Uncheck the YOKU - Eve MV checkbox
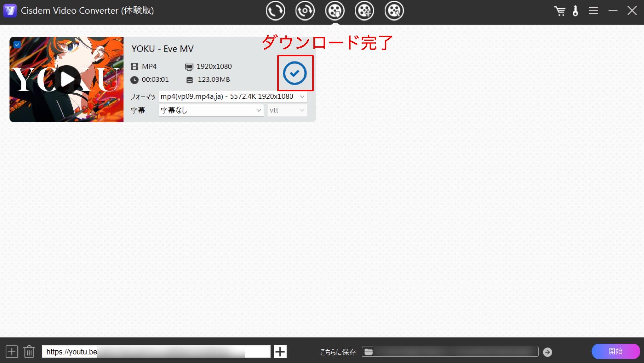 pyautogui.click(x=17, y=44)
